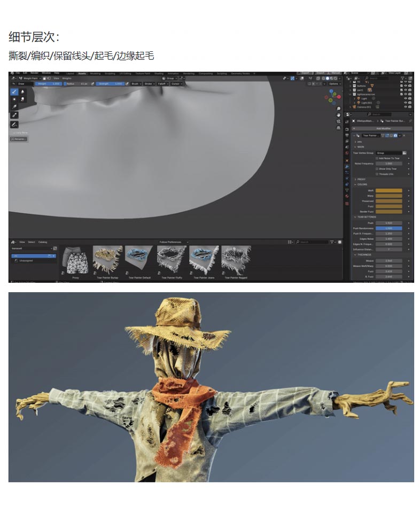The image size is (420, 529).
Task: Click the Rename button in viewport
Action: 19,139
